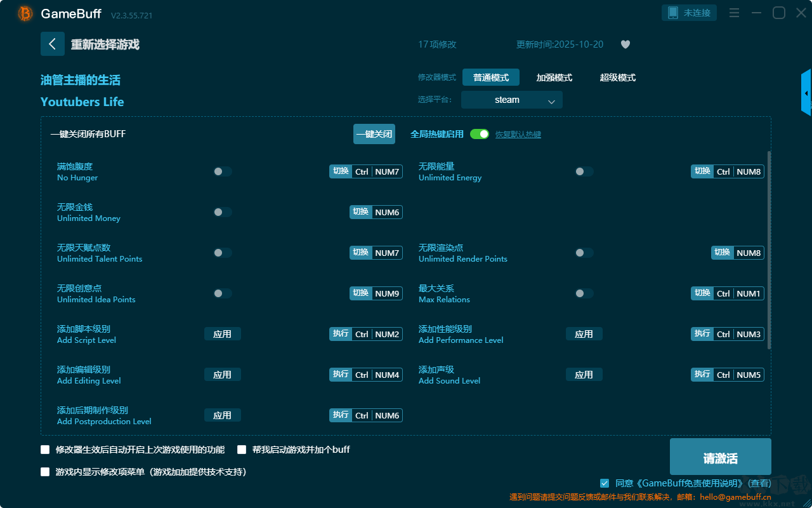Click the restore default hotkeys link
812x508 pixels.
tap(518, 135)
